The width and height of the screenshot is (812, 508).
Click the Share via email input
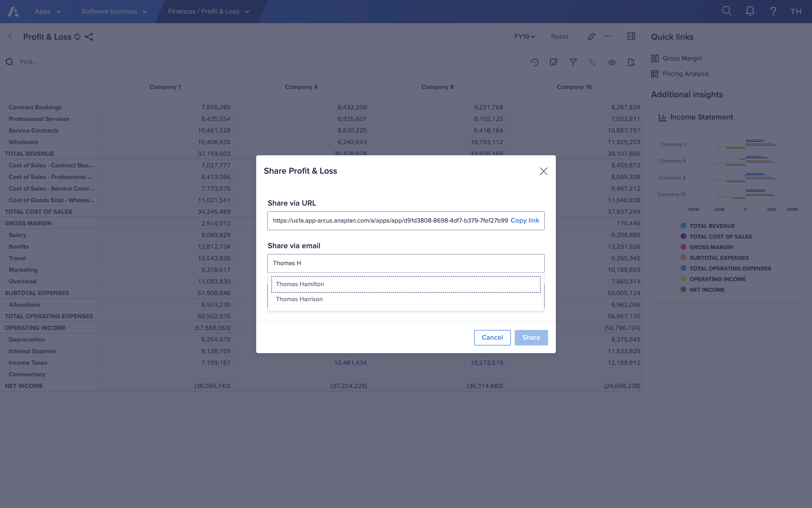pyautogui.click(x=406, y=263)
